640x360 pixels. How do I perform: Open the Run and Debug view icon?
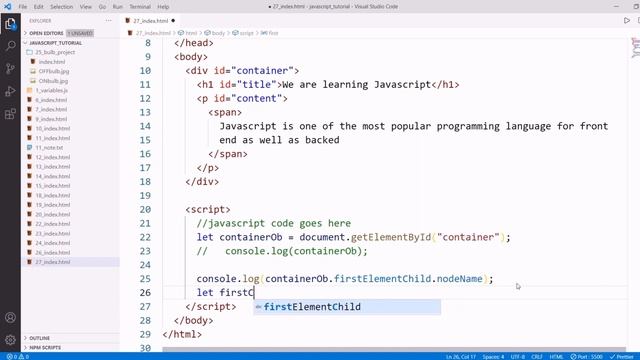[x=10, y=91]
